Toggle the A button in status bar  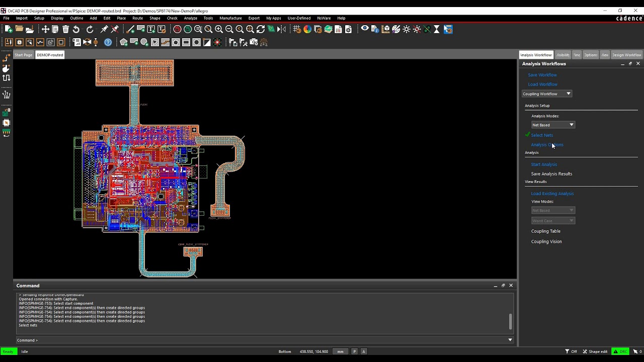click(364, 351)
